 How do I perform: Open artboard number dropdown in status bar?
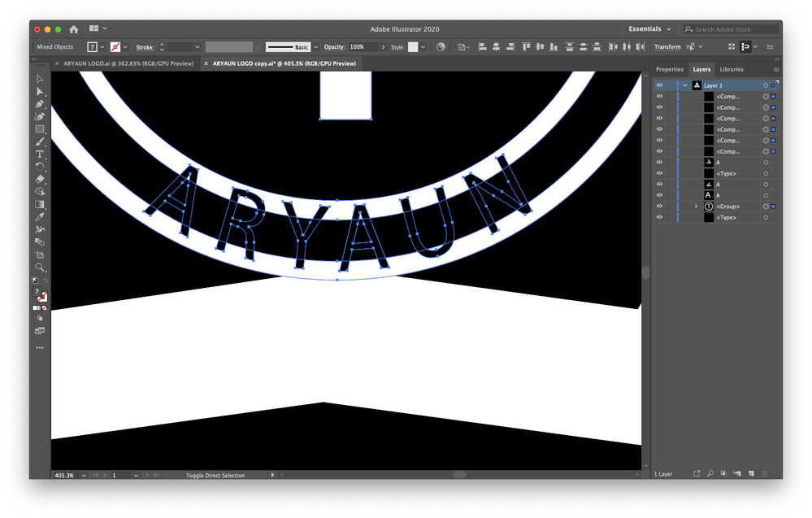(136, 475)
